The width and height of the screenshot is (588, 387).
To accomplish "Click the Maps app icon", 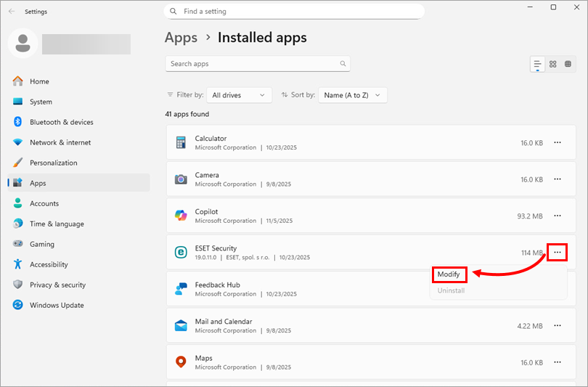I will (x=181, y=362).
